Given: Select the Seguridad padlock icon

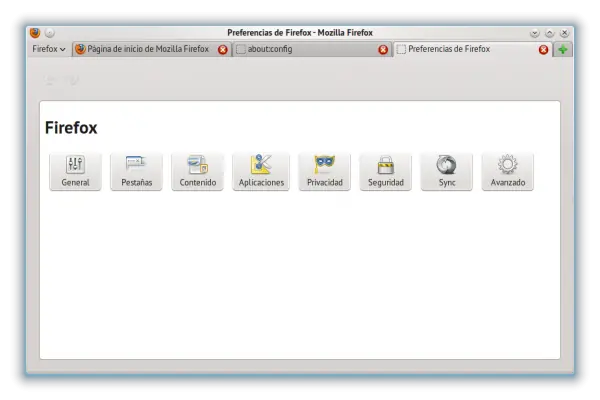Looking at the screenshot, I should (385, 171).
